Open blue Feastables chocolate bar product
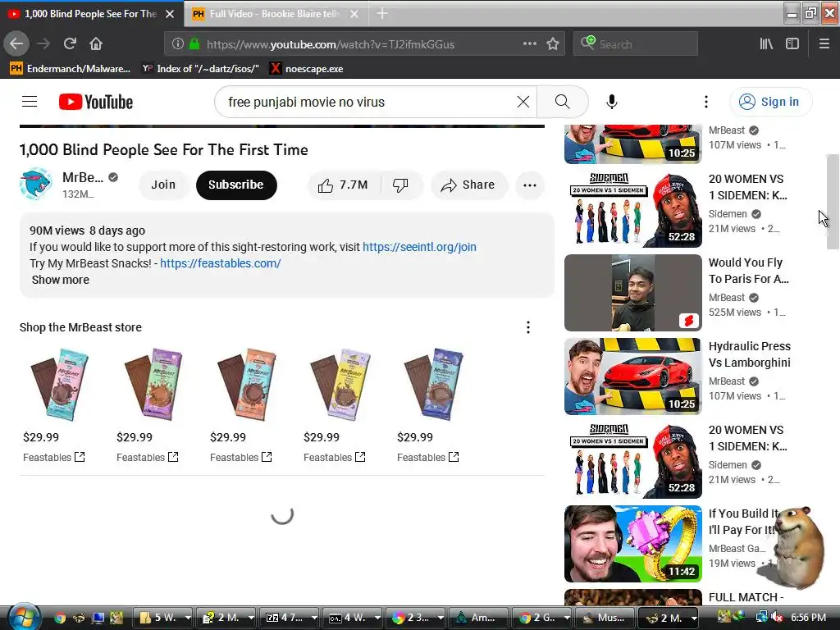This screenshot has height=630, width=840. (433, 385)
